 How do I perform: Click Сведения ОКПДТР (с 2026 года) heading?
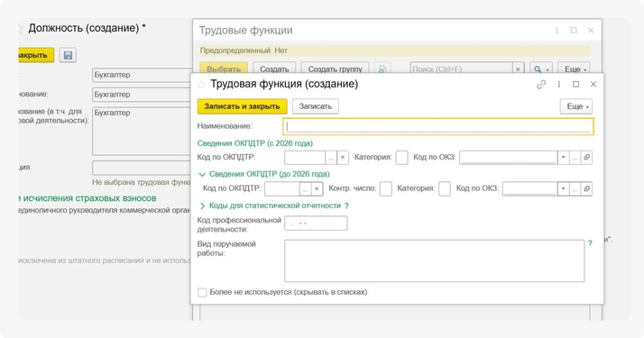[x=254, y=143]
